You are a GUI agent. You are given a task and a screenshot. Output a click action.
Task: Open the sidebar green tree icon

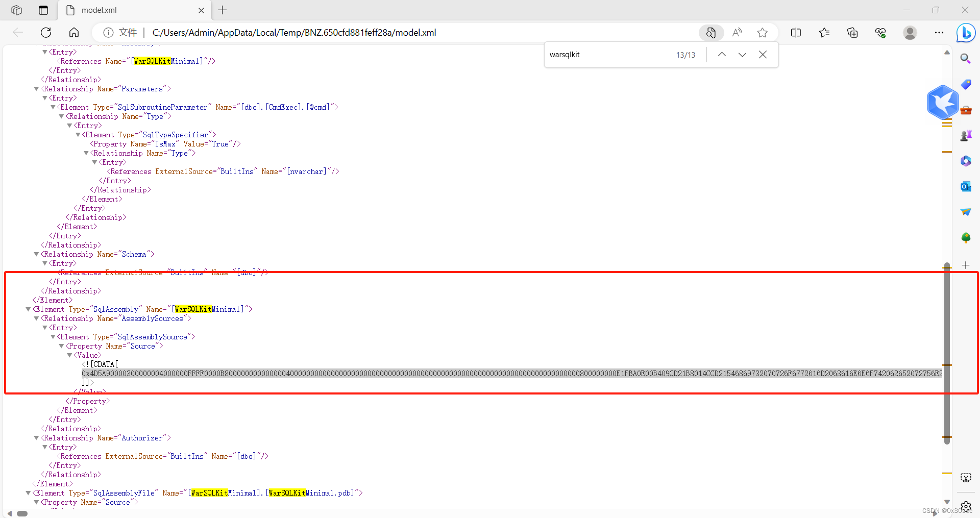(966, 237)
